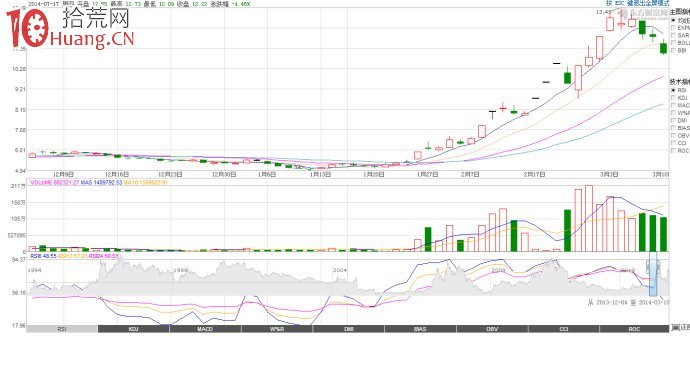
Task: Click the 2009 year in range overview
Action: (x=499, y=270)
